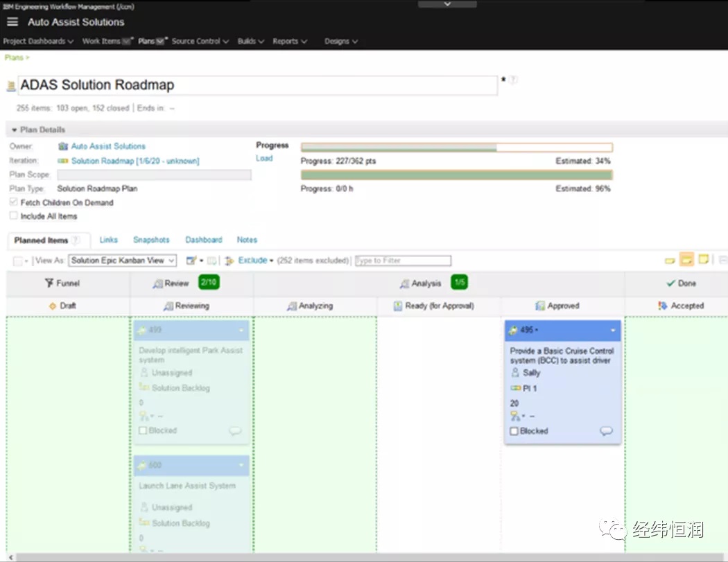
Task: Open comments bubble on card 495
Action: pyautogui.click(x=606, y=430)
